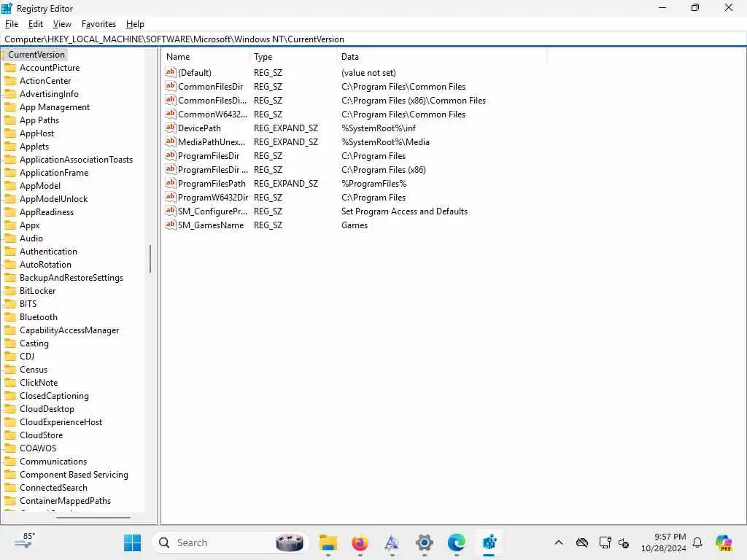Click the App Paths folder icon

coord(10,120)
